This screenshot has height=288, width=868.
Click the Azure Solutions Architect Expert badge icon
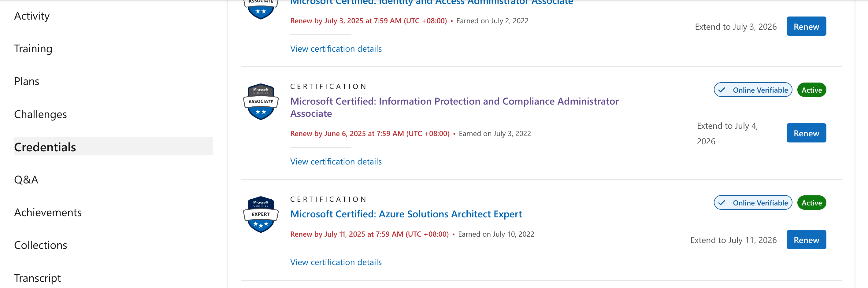click(261, 215)
